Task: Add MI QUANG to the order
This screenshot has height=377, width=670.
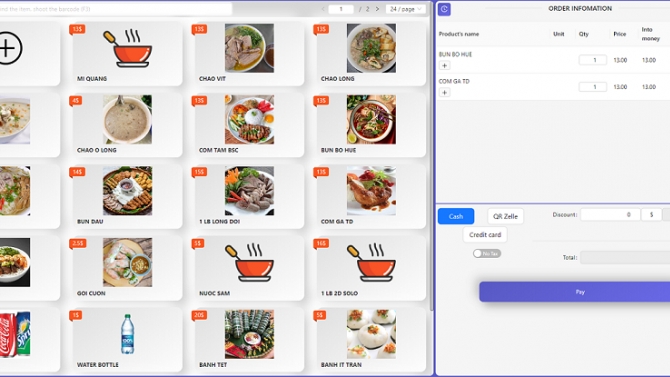Action: [127, 53]
